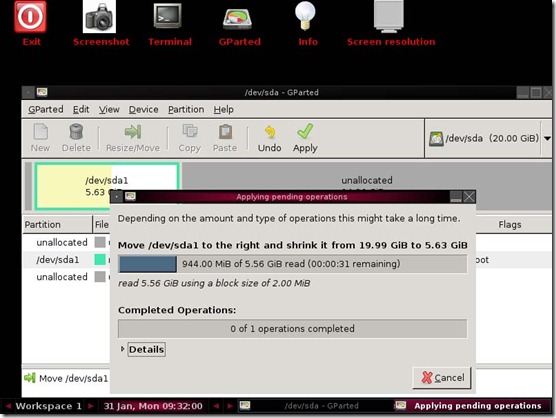Open the /dev/sda device dropdown

[x=547, y=138]
